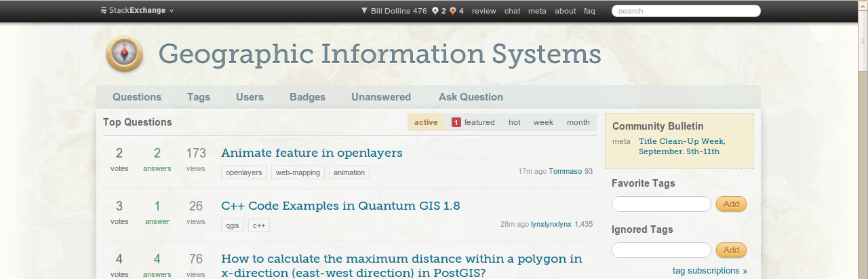Open the Unanswered nav tab
868x279 pixels.
381,97
